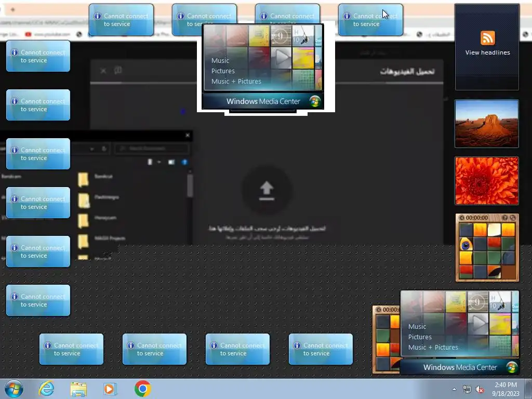
Task: Click Windows logo on Media Center bar overlapping puzzle
Action: click(x=512, y=367)
